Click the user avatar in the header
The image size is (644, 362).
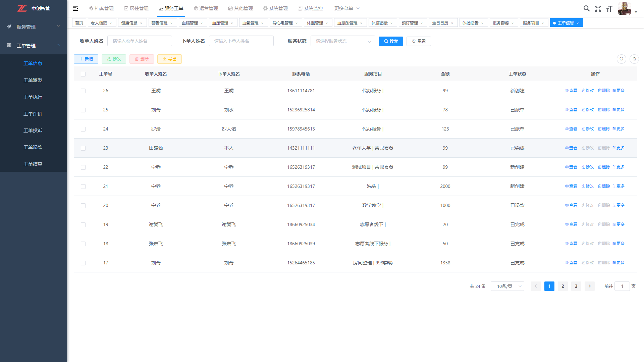pyautogui.click(x=624, y=9)
